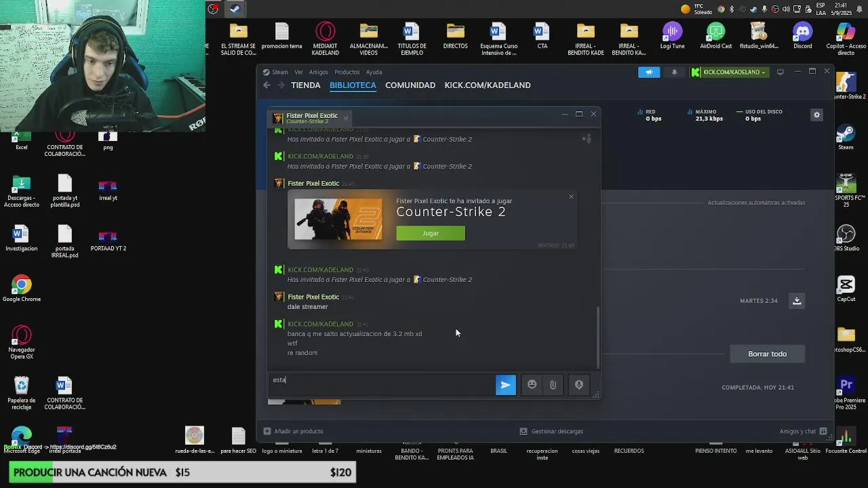
Task: Click Chrome icon in system tray
Action: coord(721,9)
